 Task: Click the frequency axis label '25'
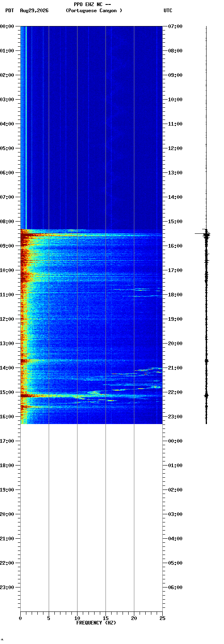(x=162, y=618)
